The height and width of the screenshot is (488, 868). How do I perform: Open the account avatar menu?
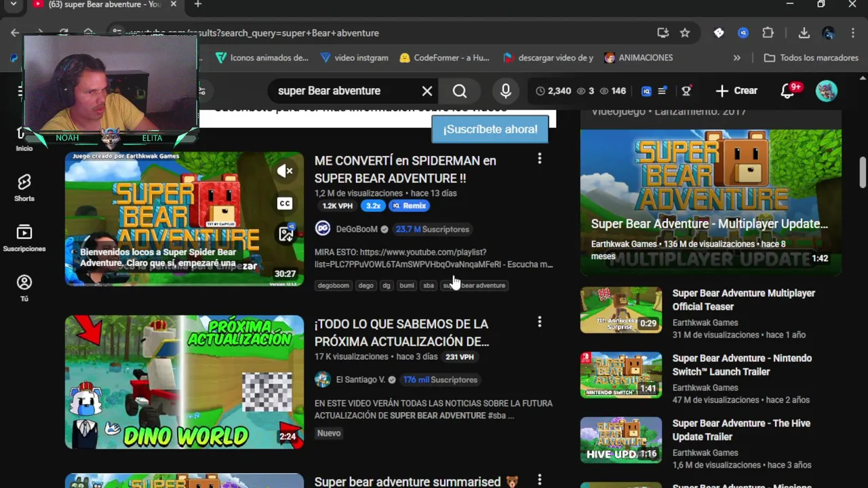[x=826, y=91]
